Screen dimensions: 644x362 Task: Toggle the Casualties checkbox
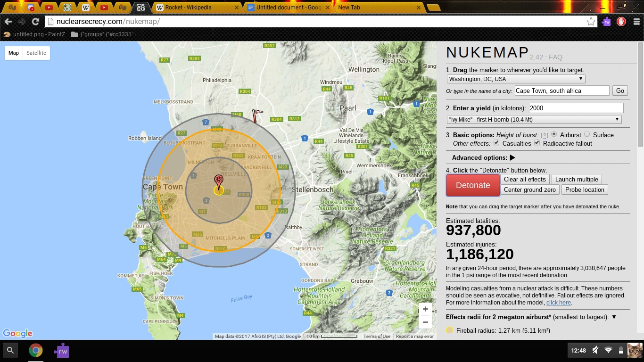click(496, 143)
